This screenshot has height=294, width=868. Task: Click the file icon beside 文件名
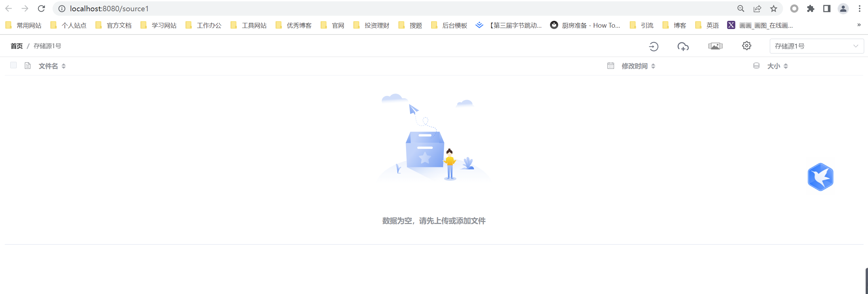click(x=28, y=66)
